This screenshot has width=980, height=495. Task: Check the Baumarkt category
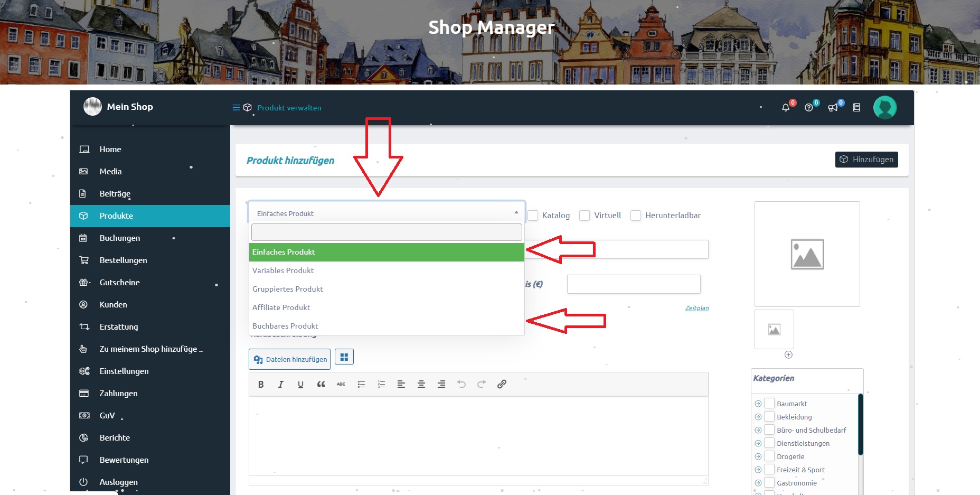769,403
